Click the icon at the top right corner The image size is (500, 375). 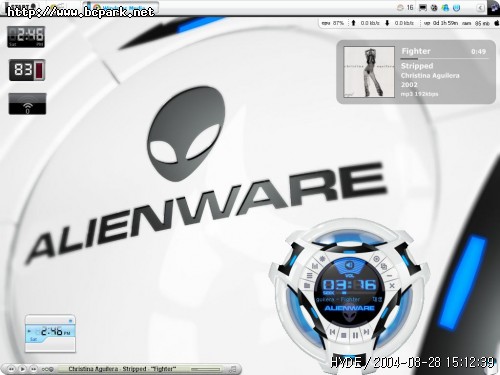(493, 7)
